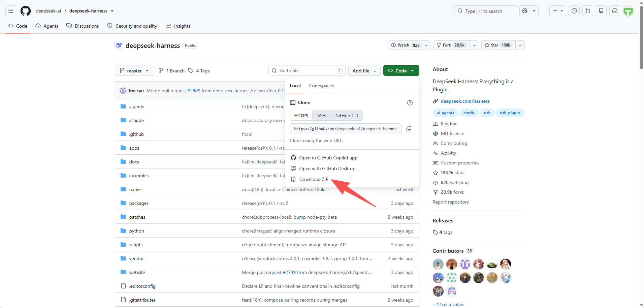
Task: Open the hamburger navigation menu
Action: pos(11,11)
